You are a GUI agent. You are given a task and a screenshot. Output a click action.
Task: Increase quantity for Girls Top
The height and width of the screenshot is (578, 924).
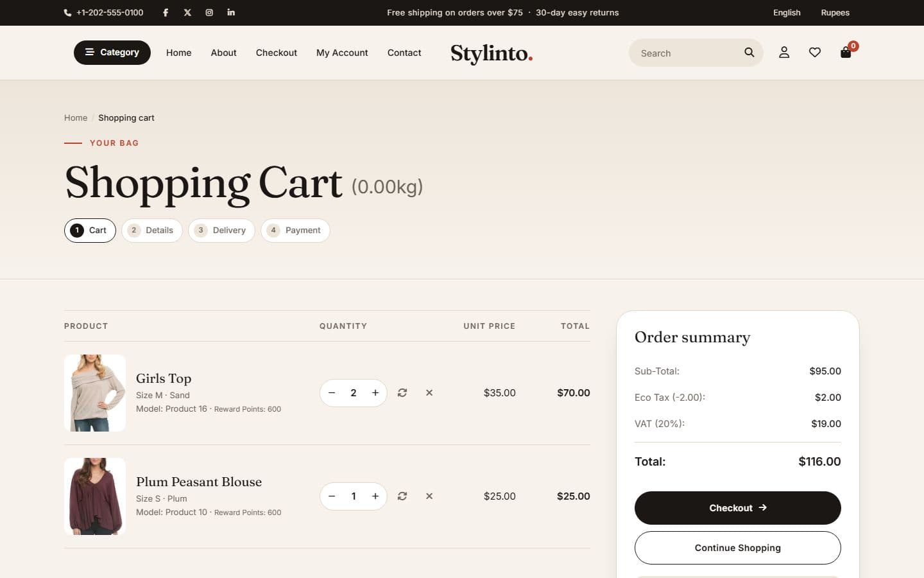coord(375,393)
